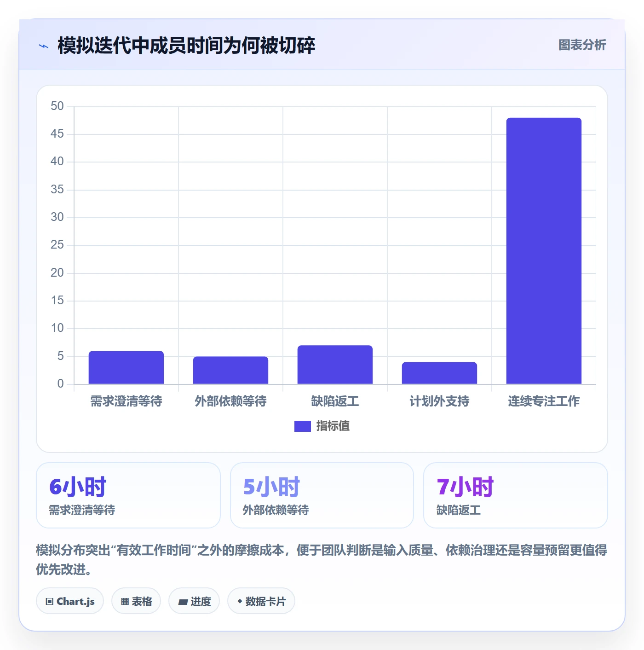Select the 计划外支持 bar in chart
Viewport: 644px width, 650px height.
(439, 373)
